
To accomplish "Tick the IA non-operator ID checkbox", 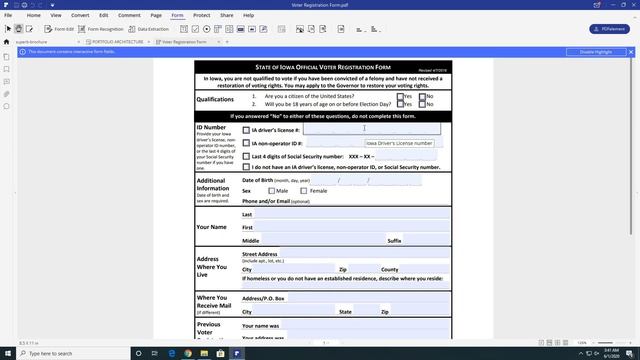I will pyautogui.click(x=246, y=143).
